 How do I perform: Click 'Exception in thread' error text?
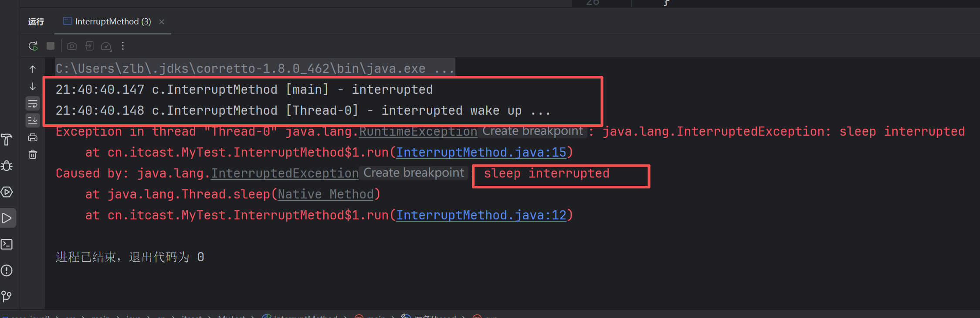click(126, 131)
